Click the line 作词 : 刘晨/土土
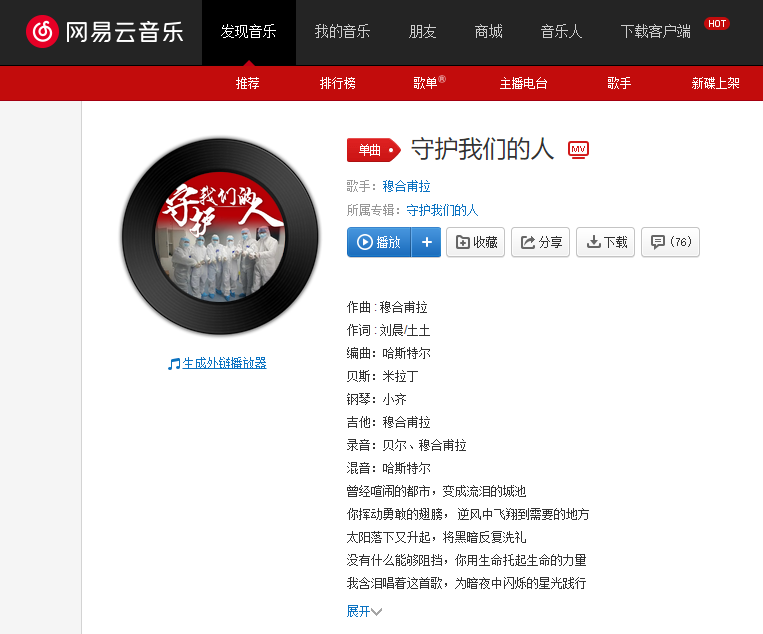 coord(388,330)
